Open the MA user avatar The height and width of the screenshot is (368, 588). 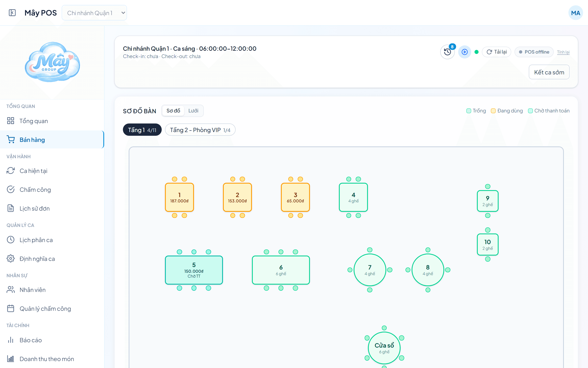coord(575,13)
